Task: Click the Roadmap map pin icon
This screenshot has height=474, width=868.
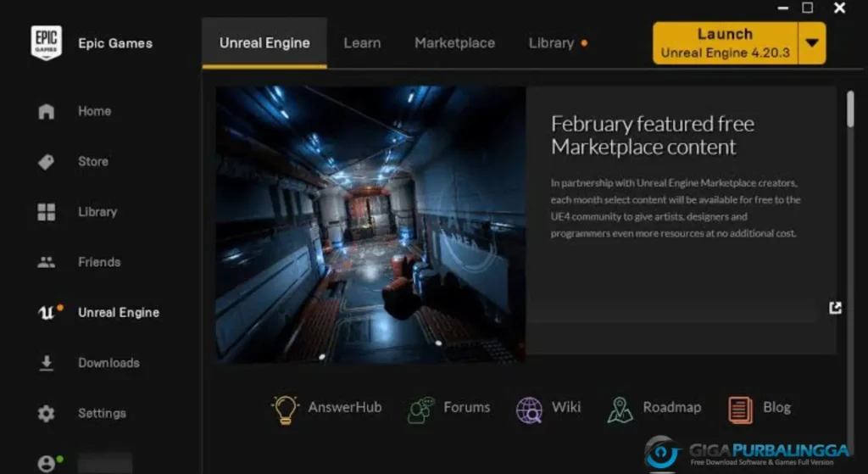Action: [x=620, y=410]
